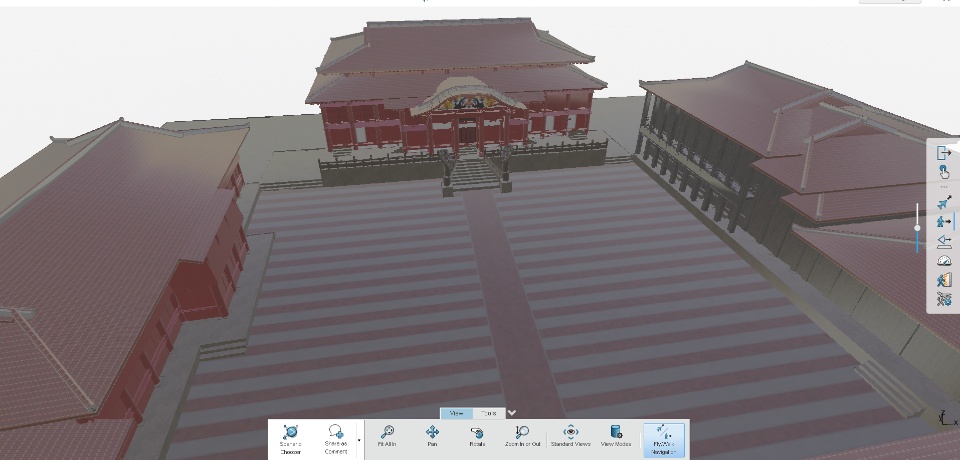This screenshot has height=460, width=960.
Task: Click the XYZ axis compass in the corner
Action: (948, 418)
